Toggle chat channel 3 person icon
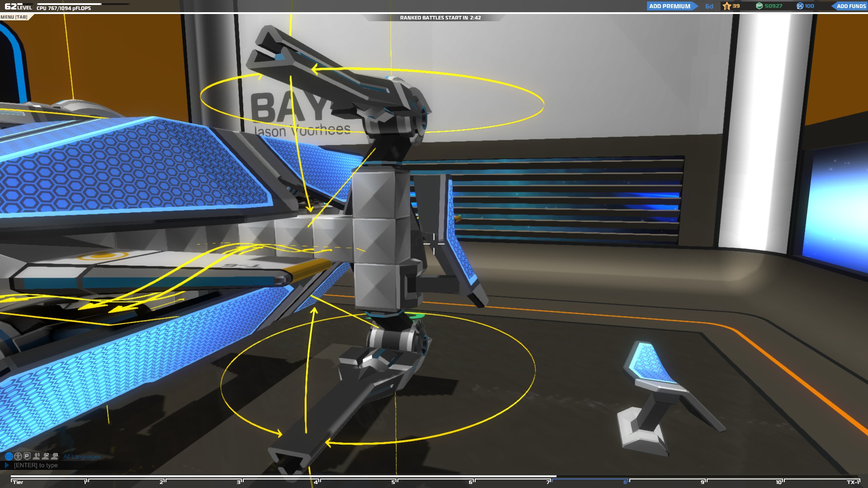This screenshot has width=868, height=488. click(55, 456)
